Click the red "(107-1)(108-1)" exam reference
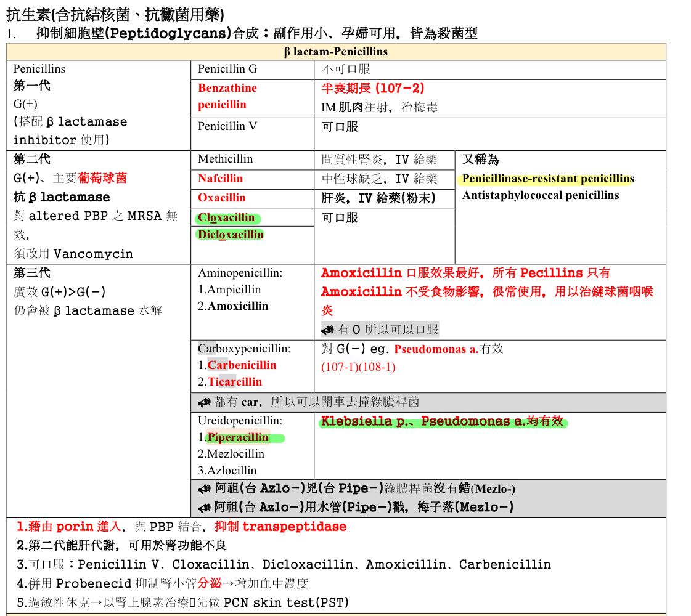The width and height of the screenshot is (691, 616). click(x=358, y=367)
